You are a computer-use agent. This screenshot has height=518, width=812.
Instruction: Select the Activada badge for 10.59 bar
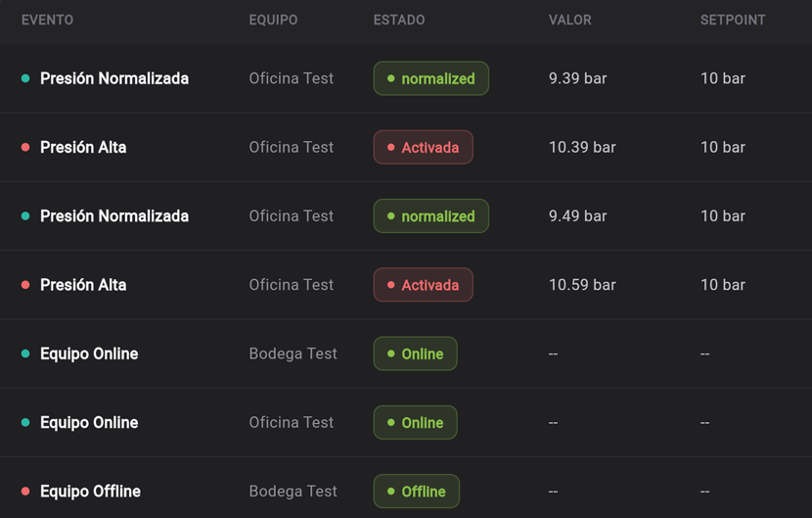pos(423,285)
